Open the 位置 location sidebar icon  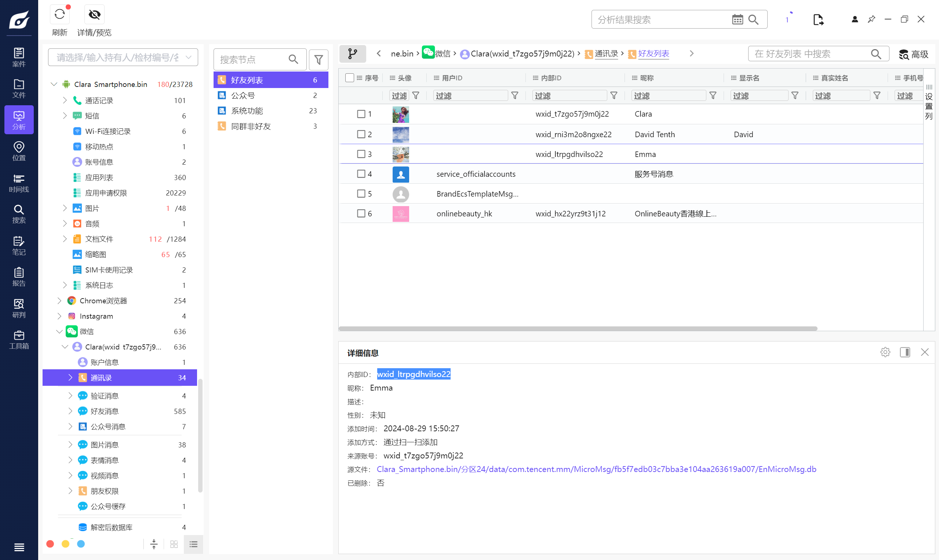click(19, 151)
